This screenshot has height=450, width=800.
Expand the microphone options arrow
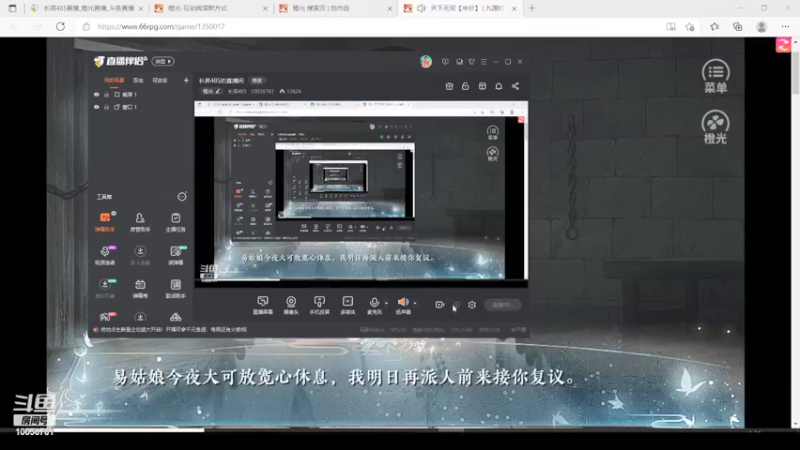point(386,303)
